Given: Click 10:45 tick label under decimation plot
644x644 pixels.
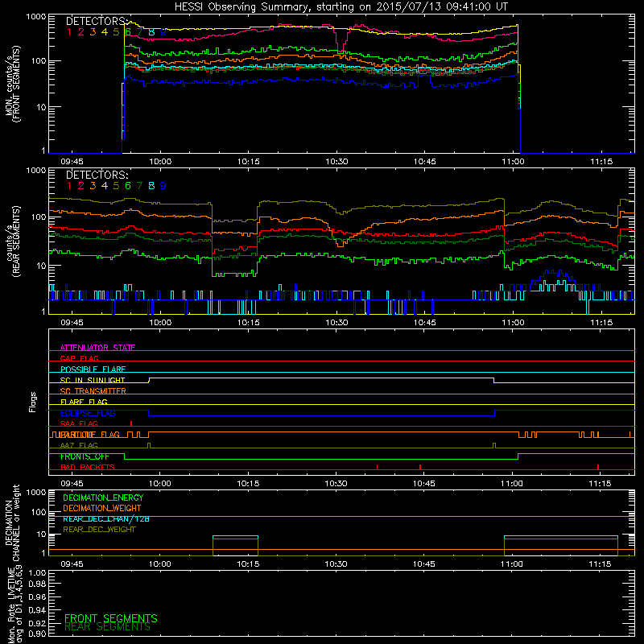Looking at the screenshot, I should pyautogui.click(x=424, y=564).
